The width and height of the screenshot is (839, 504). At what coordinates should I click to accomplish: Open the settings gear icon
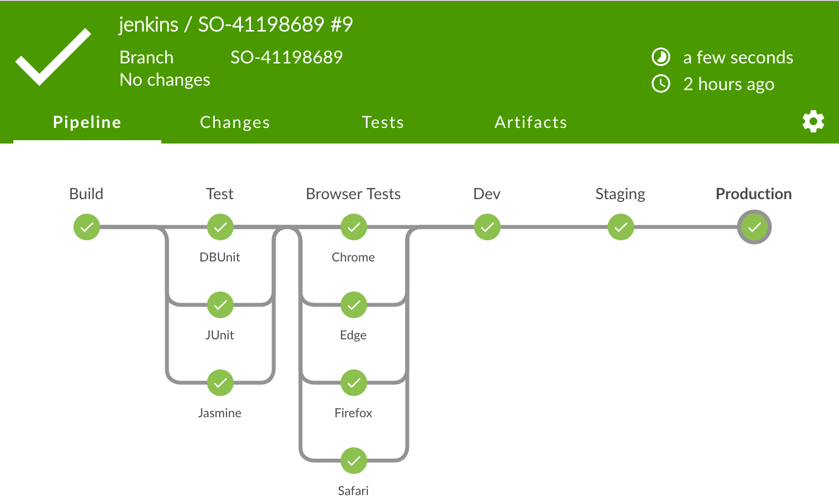[x=813, y=121]
